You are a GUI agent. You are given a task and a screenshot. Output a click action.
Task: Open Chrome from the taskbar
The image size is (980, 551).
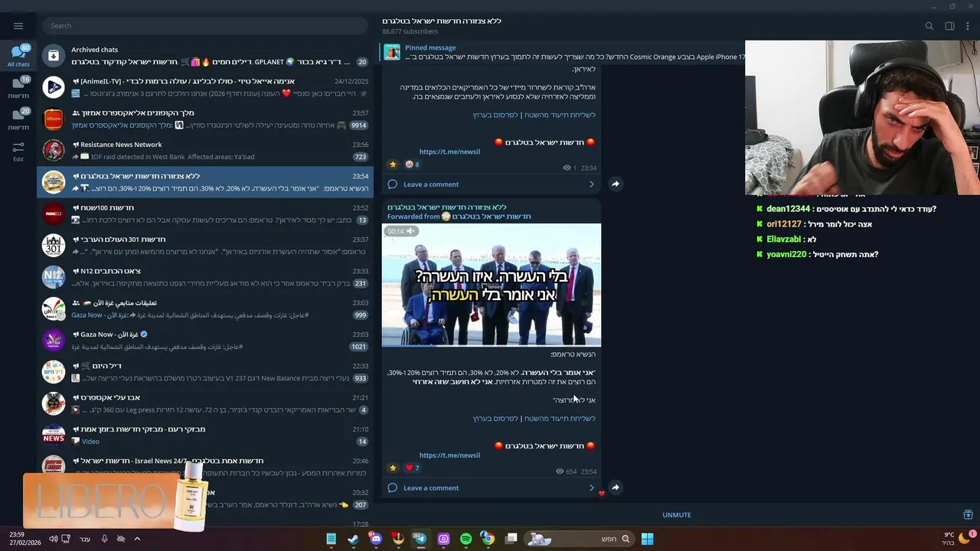(488, 539)
